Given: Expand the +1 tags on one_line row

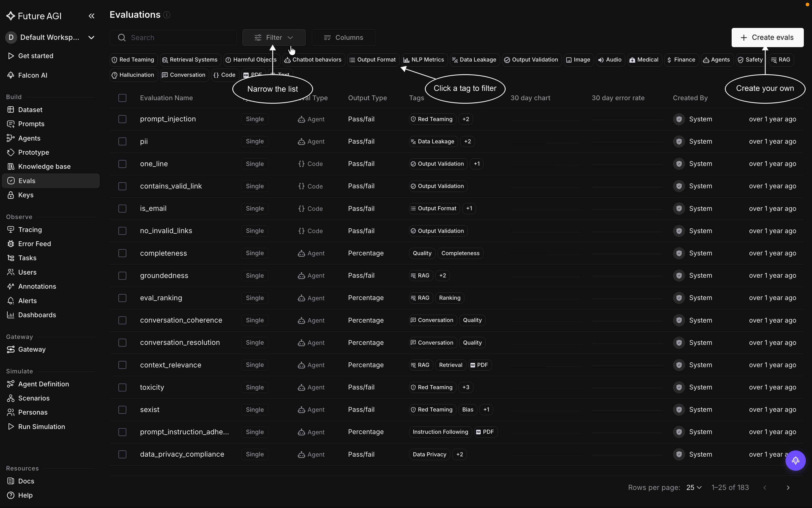Looking at the screenshot, I should click(x=476, y=164).
